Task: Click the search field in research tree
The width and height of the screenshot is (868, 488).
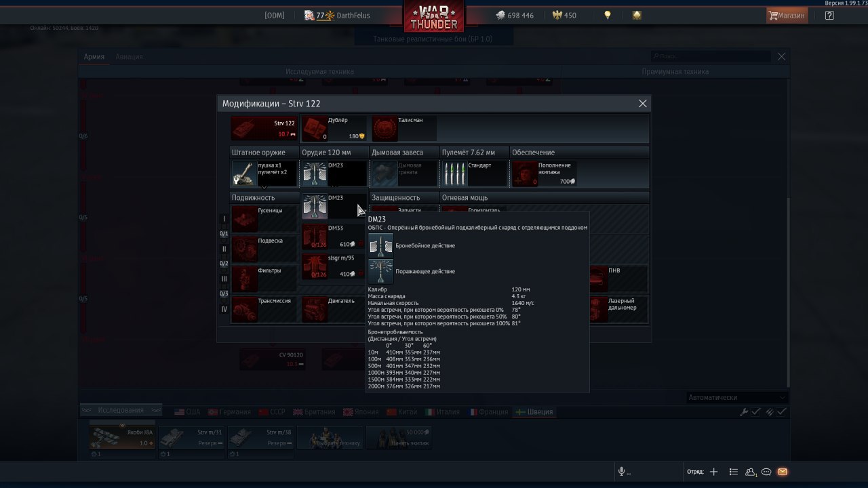Action: [x=711, y=56]
